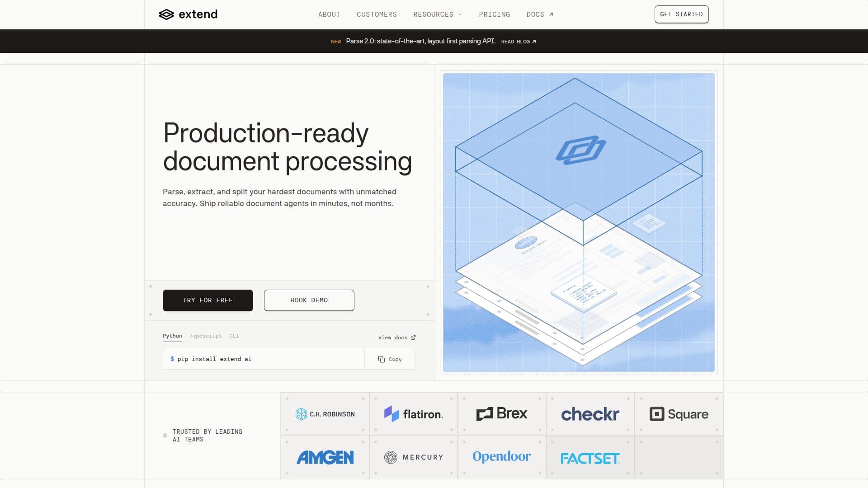Click the GET STARTED button
Image resolution: width=868 pixels, height=488 pixels.
681,14
